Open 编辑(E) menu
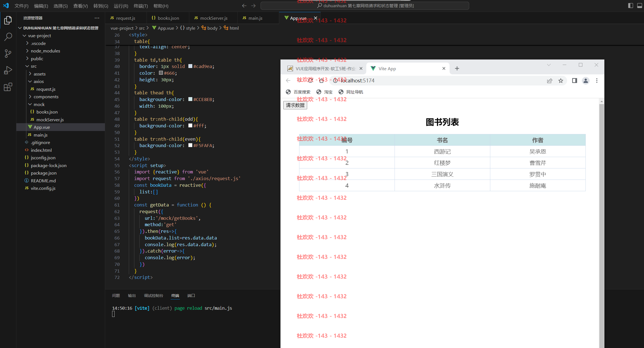The width and height of the screenshot is (644, 348). 41,6
